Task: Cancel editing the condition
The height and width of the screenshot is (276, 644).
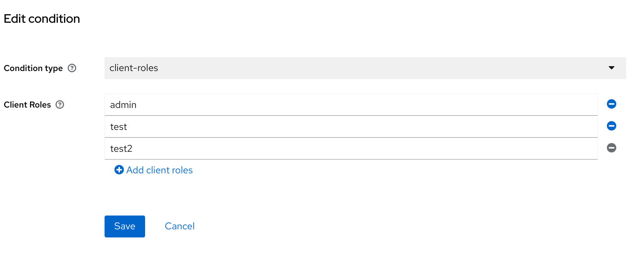Action: pos(180,226)
